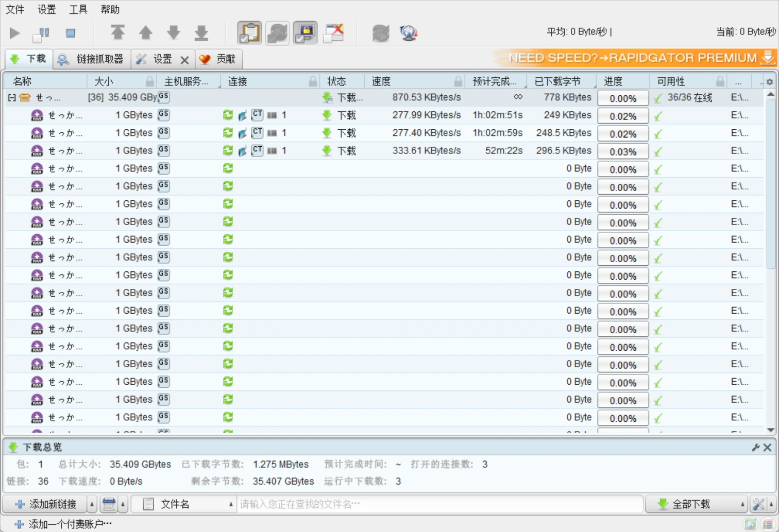Image resolution: width=779 pixels, height=532 pixels.
Task: Toggle premium accounts usage in toolbar
Action: [305, 33]
